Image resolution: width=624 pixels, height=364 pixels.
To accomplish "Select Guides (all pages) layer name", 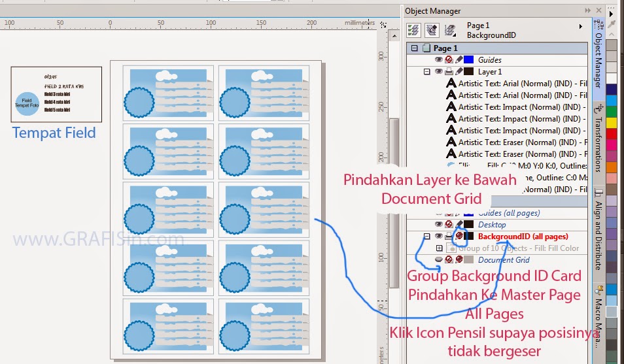I will 509,213.
